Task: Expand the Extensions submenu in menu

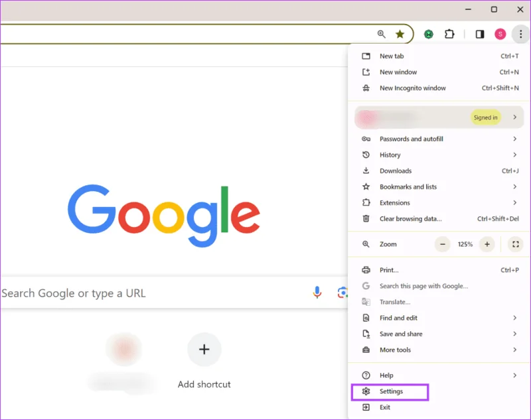Action: tap(439, 203)
